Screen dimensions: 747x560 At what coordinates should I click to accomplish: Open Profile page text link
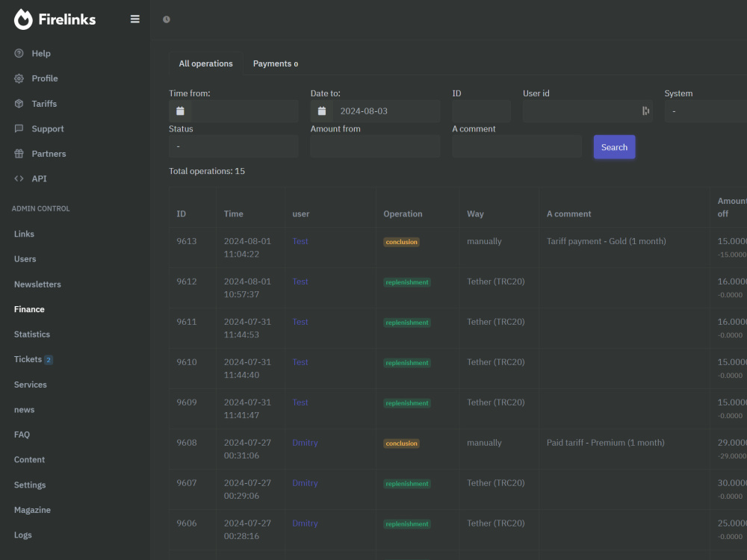click(x=45, y=78)
